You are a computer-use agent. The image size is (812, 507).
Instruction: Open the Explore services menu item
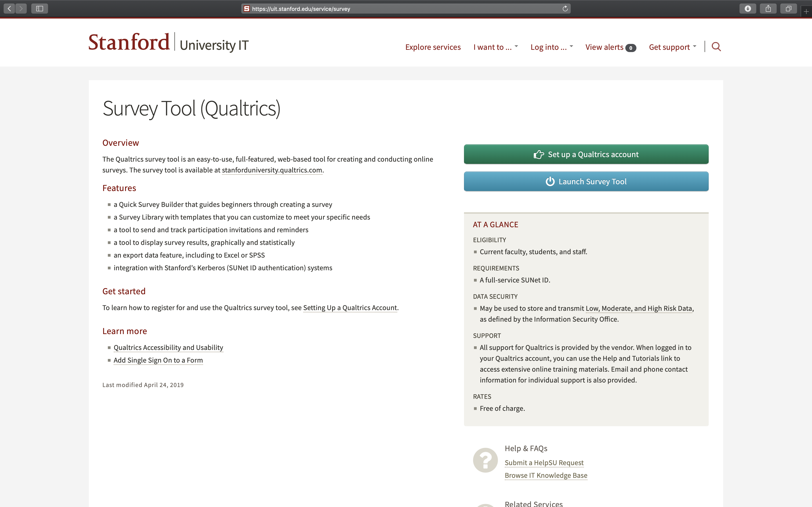click(433, 47)
